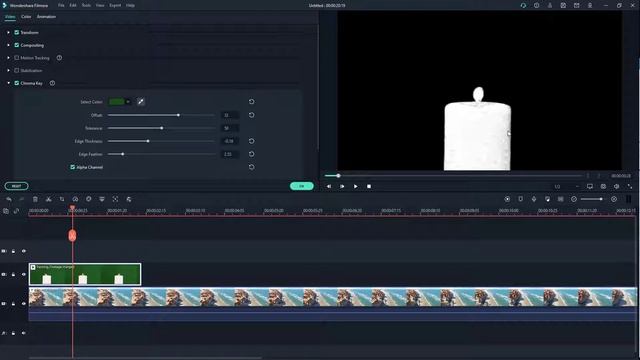Image resolution: width=640 pixels, height=360 pixels.
Task: Click info icon beside Motion Tracking
Action: [59, 58]
